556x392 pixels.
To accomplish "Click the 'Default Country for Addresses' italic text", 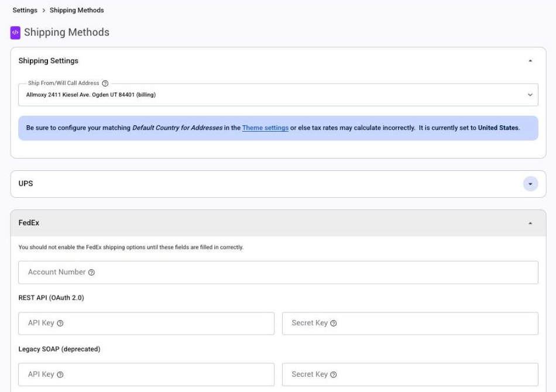I will point(177,128).
